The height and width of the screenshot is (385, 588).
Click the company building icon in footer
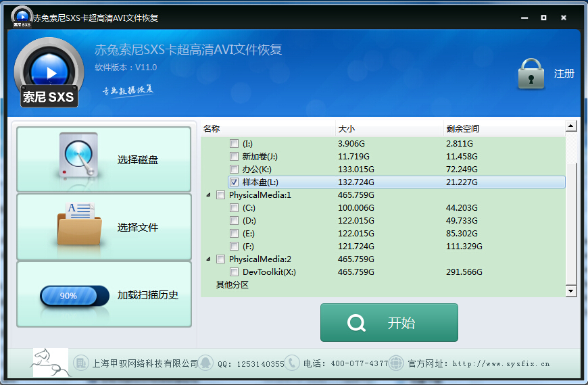pos(80,363)
